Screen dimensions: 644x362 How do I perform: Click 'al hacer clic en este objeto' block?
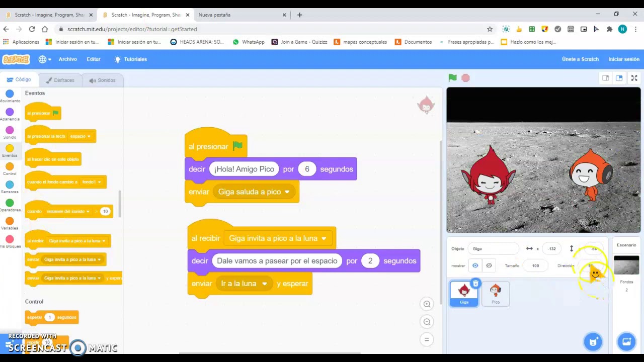tap(53, 159)
